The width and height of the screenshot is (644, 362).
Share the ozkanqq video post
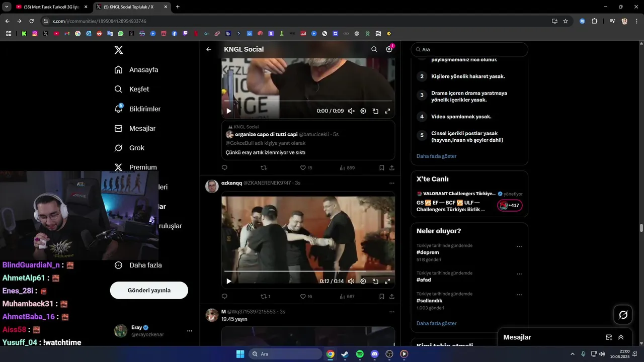tap(392, 297)
